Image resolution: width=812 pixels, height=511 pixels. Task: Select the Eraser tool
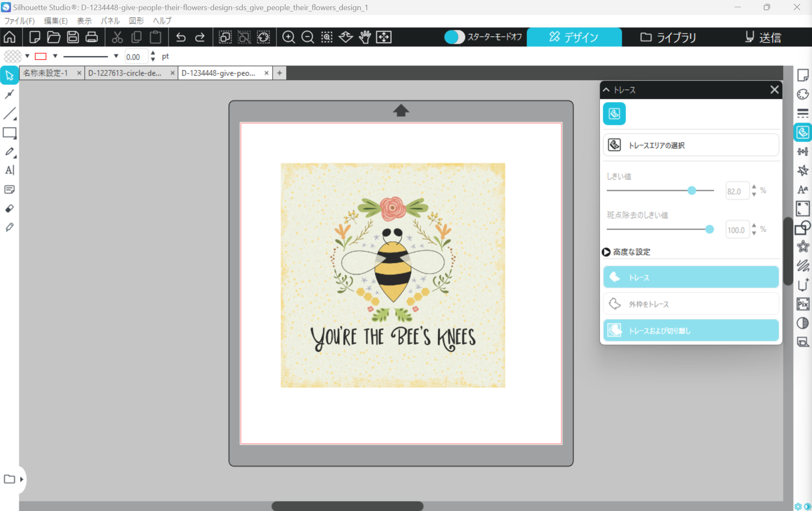(x=9, y=208)
